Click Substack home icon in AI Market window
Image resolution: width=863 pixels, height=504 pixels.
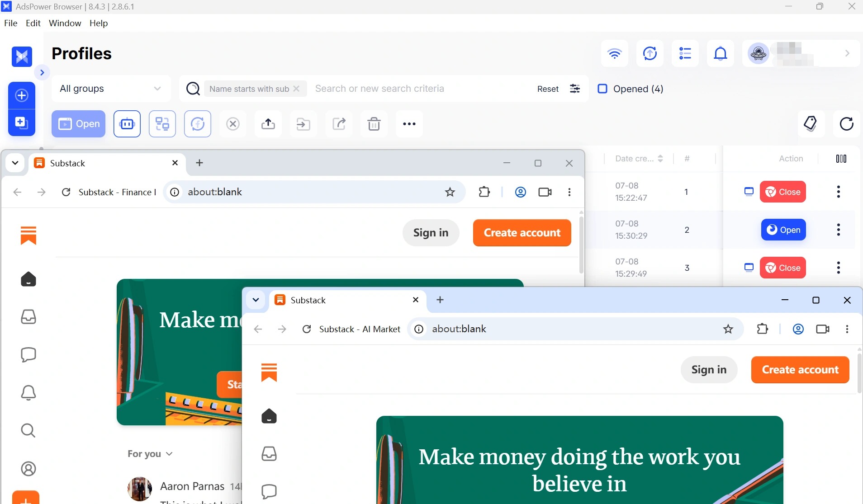tap(269, 416)
